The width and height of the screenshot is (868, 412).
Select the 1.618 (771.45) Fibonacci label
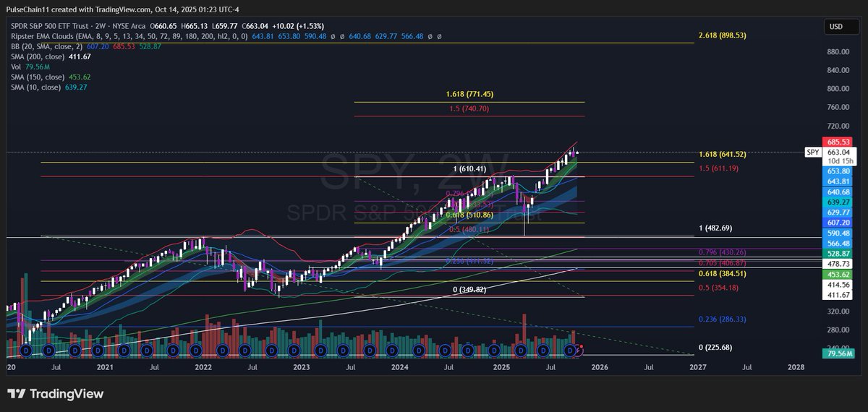[469, 95]
